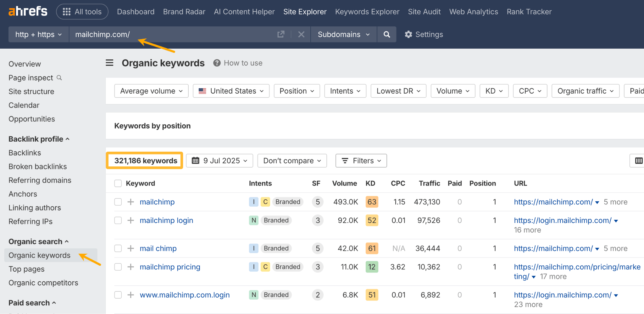The height and width of the screenshot is (314, 644).
Task: Tick the mailchimp pricing row checkbox
Action: click(x=118, y=267)
